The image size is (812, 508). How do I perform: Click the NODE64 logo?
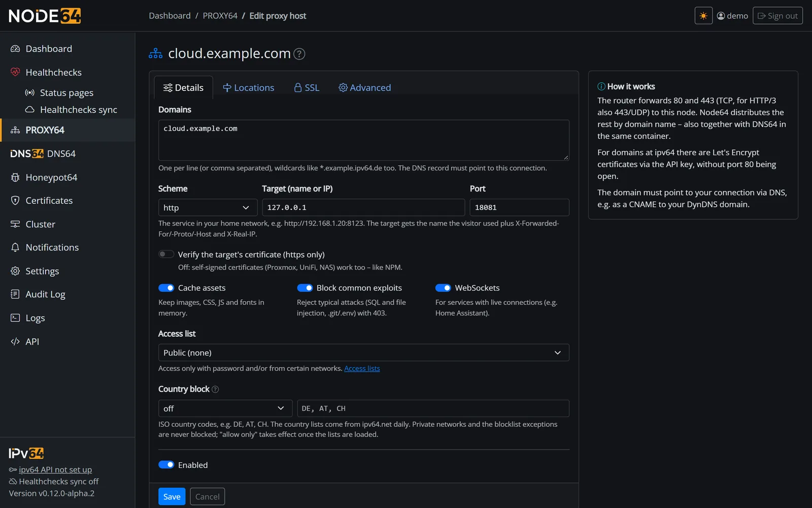click(45, 16)
